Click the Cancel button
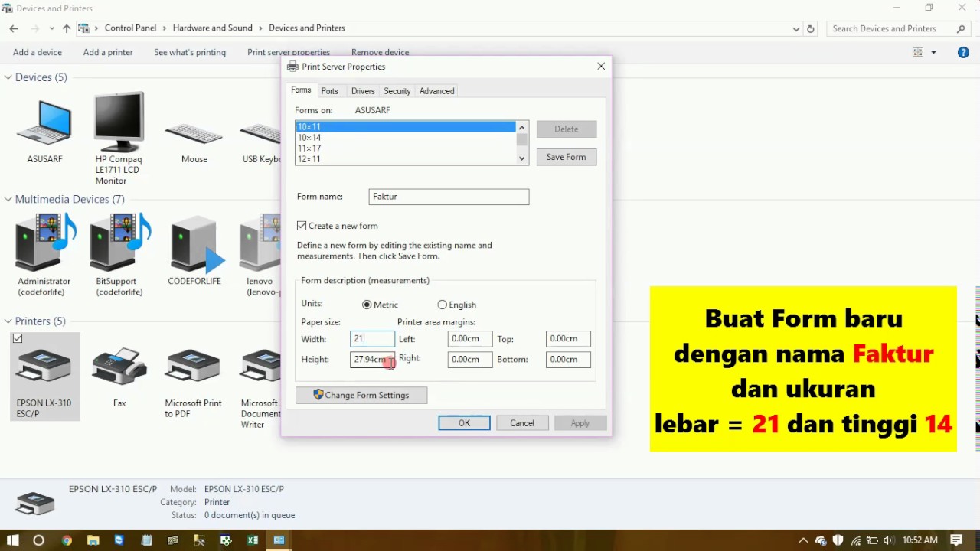Image resolution: width=980 pixels, height=551 pixels. (x=522, y=423)
